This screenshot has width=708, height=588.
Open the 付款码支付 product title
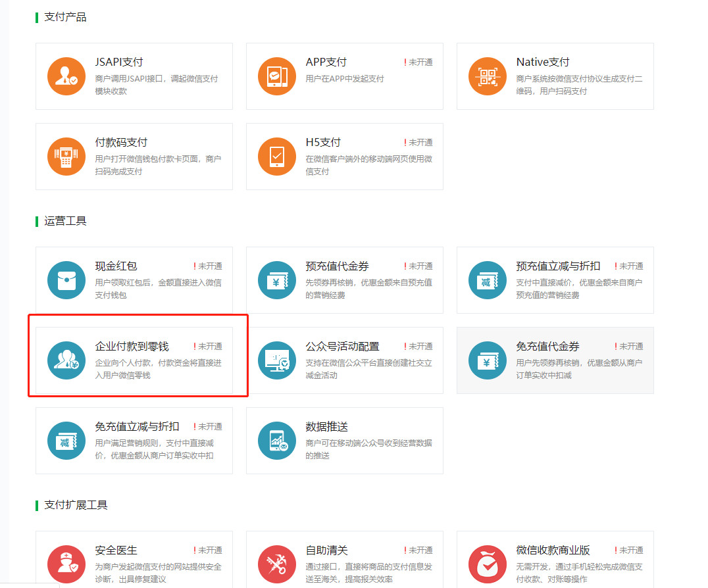(122, 142)
